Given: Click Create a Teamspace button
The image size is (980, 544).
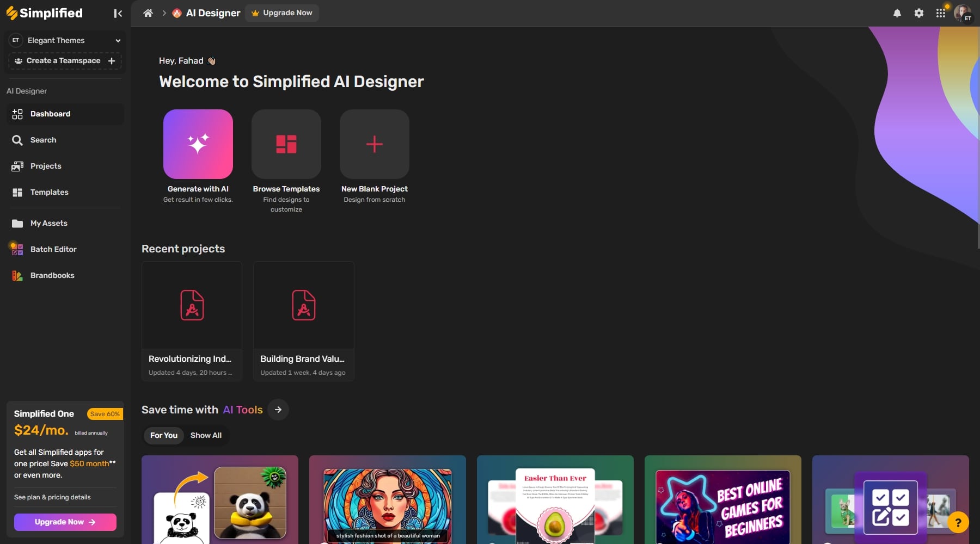Looking at the screenshot, I should coord(65,61).
